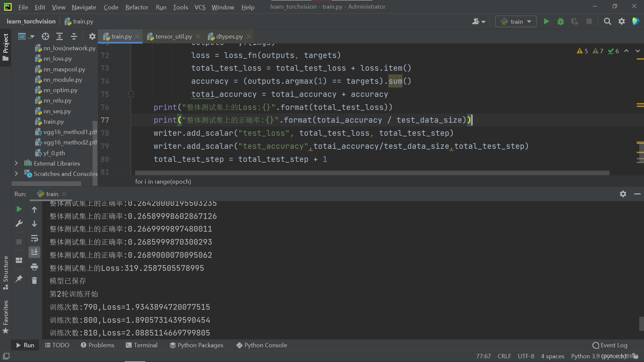Open nn_maxpool.py in project tree
This screenshot has height=362, width=644.
click(64, 69)
